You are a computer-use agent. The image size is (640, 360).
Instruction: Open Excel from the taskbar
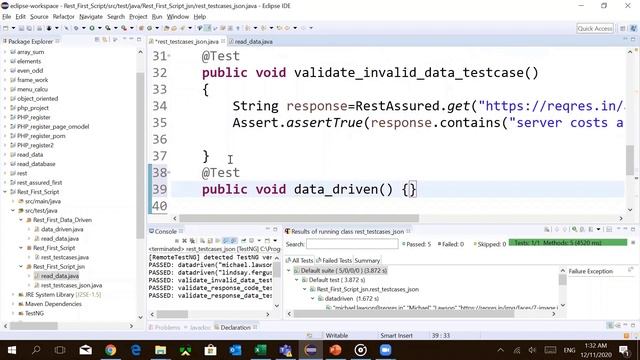tap(260, 350)
